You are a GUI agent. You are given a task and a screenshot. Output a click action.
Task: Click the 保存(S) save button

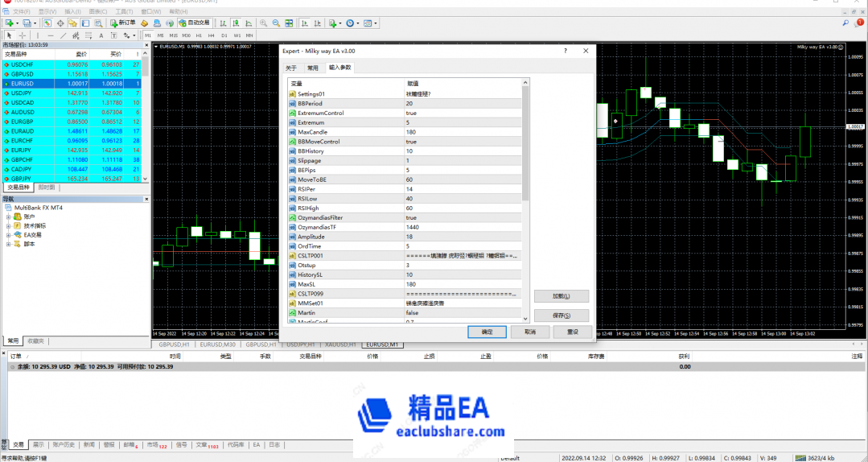(562, 316)
